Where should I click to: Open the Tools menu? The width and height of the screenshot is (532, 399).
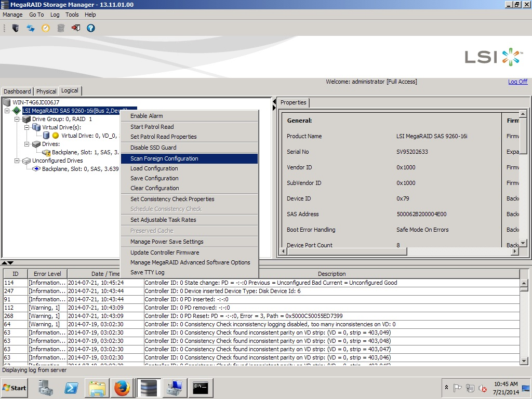pos(72,15)
